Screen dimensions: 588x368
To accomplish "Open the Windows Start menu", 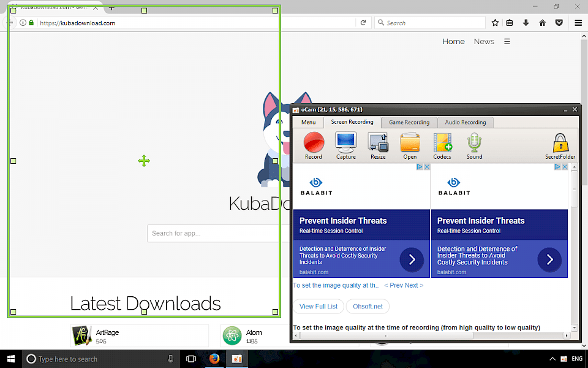I will point(11,359).
